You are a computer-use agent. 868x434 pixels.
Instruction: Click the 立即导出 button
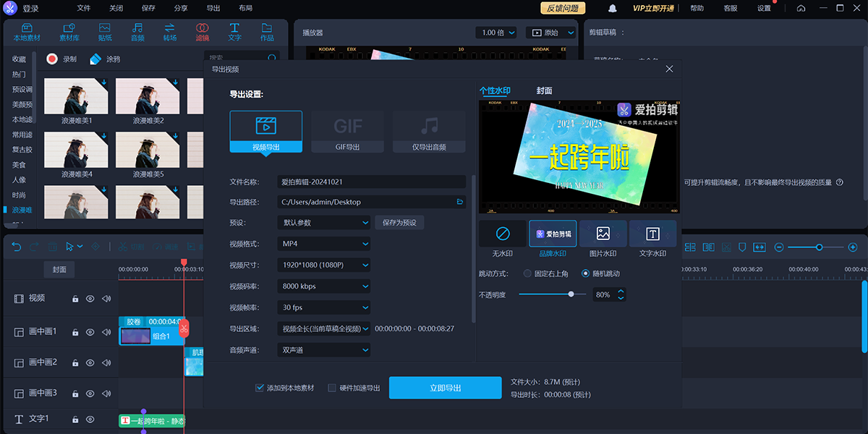[x=445, y=388]
